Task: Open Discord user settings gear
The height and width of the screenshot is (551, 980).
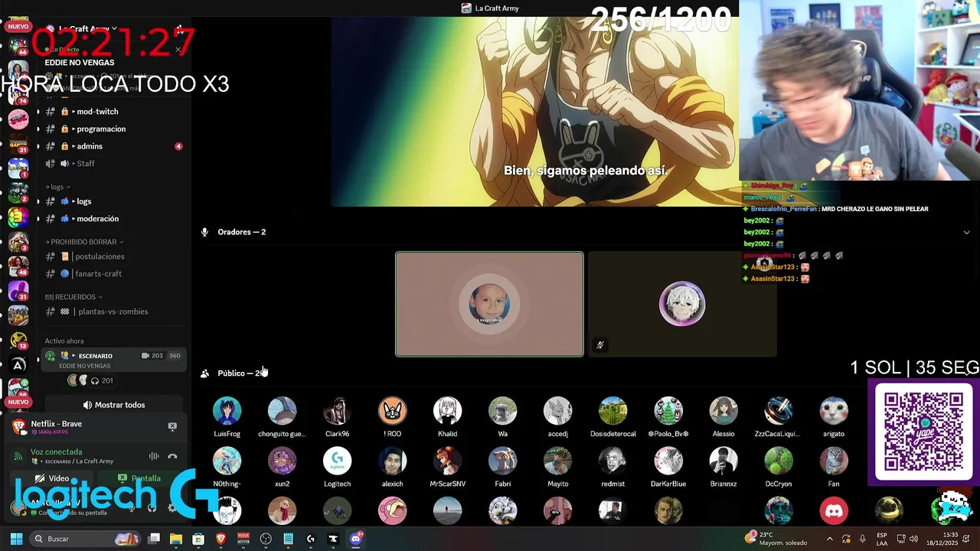Action: [x=171, y=507]
